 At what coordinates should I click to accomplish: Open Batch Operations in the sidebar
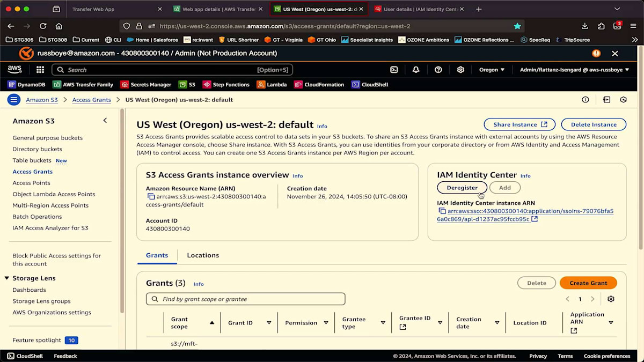37,217
